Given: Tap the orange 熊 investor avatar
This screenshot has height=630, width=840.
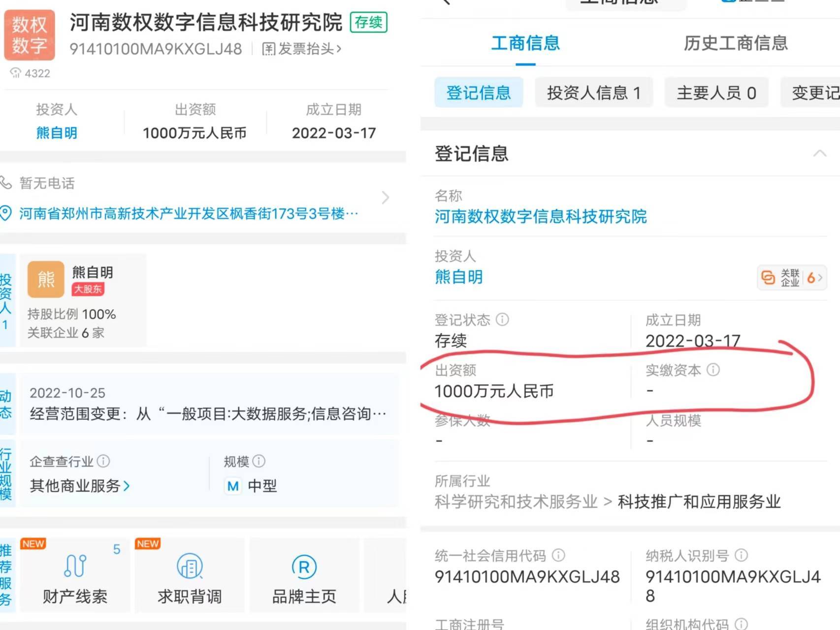Looking at the screenshot, I should click(x=46, y=279).
